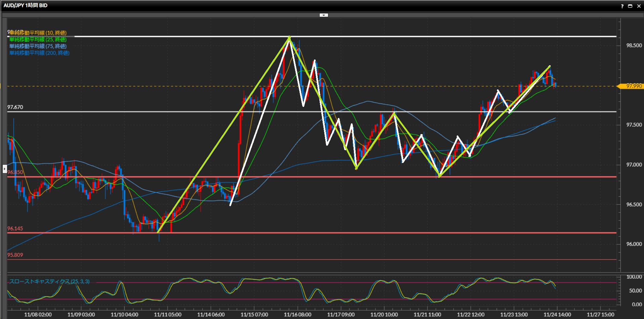Open the help question mark icon

point(622,6)
